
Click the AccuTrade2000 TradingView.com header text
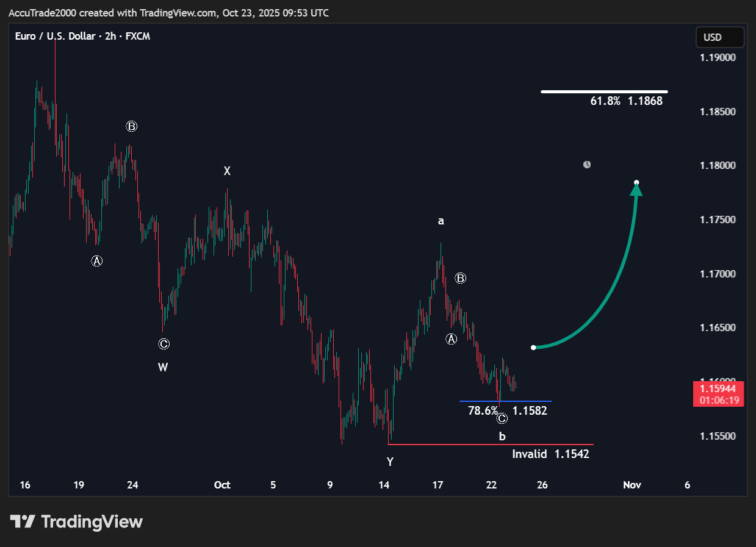[x=168, y=13]
